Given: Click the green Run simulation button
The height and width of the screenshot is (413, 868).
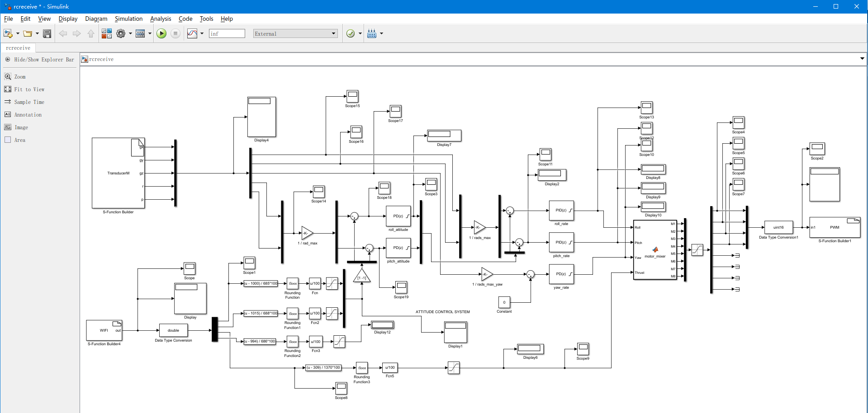Looking at the screenshot, I should [x=161, y=33].
